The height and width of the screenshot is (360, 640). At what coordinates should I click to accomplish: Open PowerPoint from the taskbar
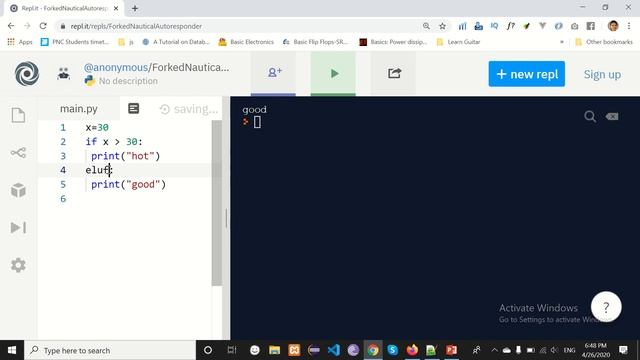click(451, 350)
